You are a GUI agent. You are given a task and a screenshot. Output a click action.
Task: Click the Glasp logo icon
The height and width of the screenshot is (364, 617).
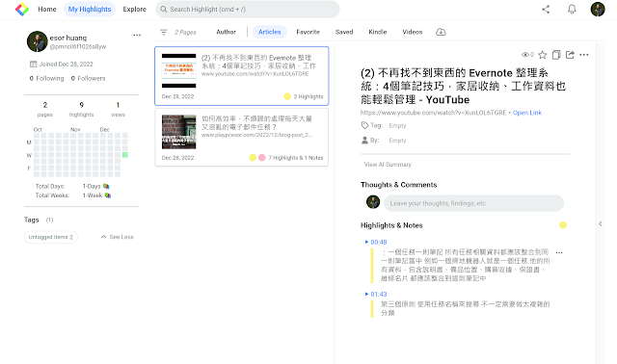coord(22,9)
